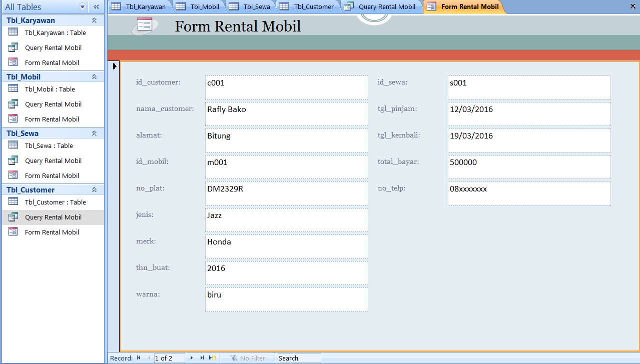Image resolution: width=640 pixels, height=364 pixels.
Task: Select Tbl_Sewa : Table in the sidebar
Action: [50, 145]
